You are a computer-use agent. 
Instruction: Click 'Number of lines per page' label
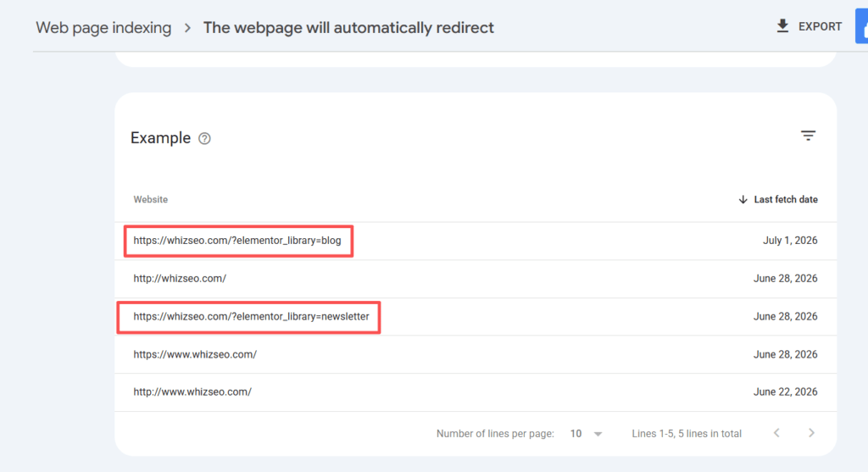pyautogui.click(x=495, y=434)
